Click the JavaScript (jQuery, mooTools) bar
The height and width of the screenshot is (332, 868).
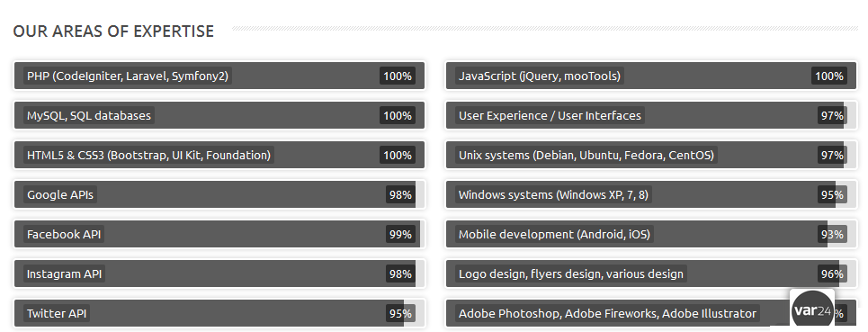[651, 76]
